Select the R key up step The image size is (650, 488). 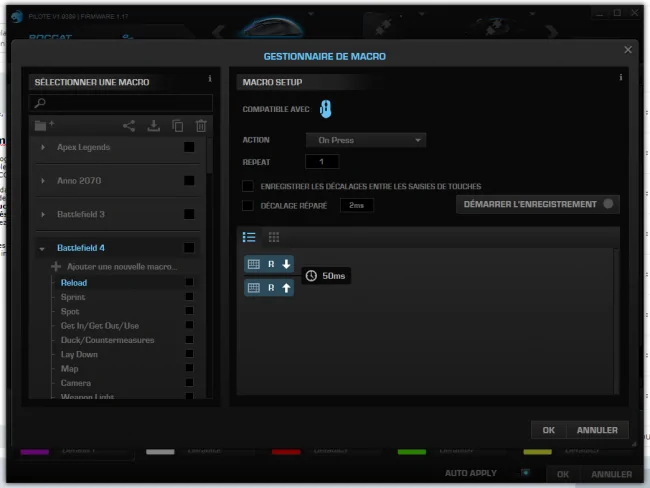[269, 288]
